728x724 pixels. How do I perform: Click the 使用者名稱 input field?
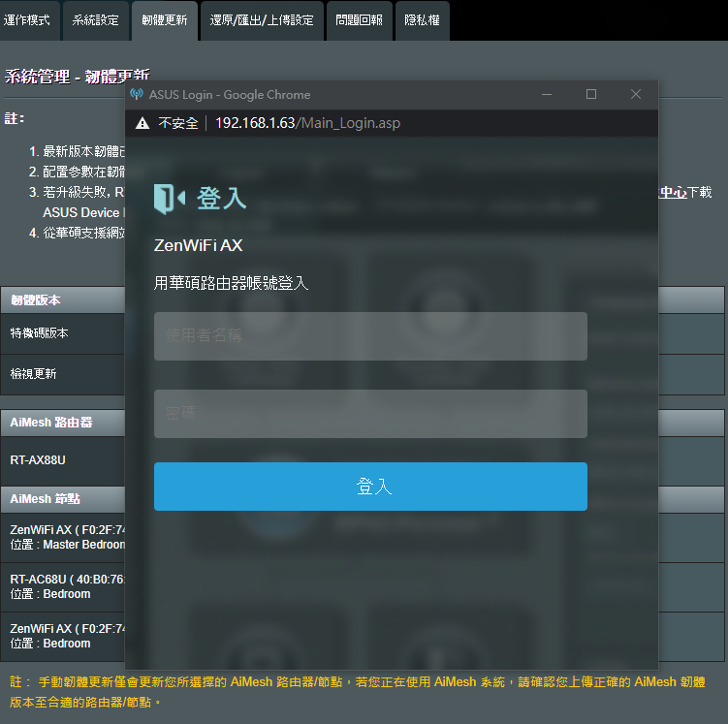coord(370,336)
